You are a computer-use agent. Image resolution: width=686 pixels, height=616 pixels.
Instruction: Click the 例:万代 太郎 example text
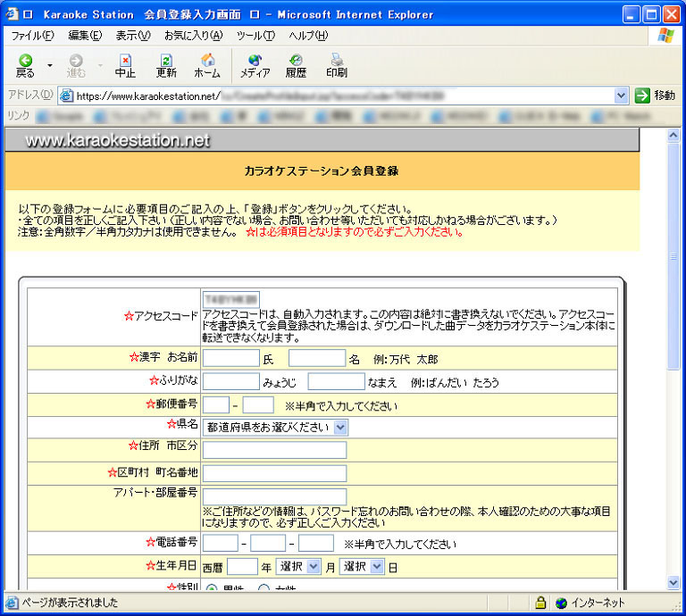pyautogui.click(x=406, y=360)
